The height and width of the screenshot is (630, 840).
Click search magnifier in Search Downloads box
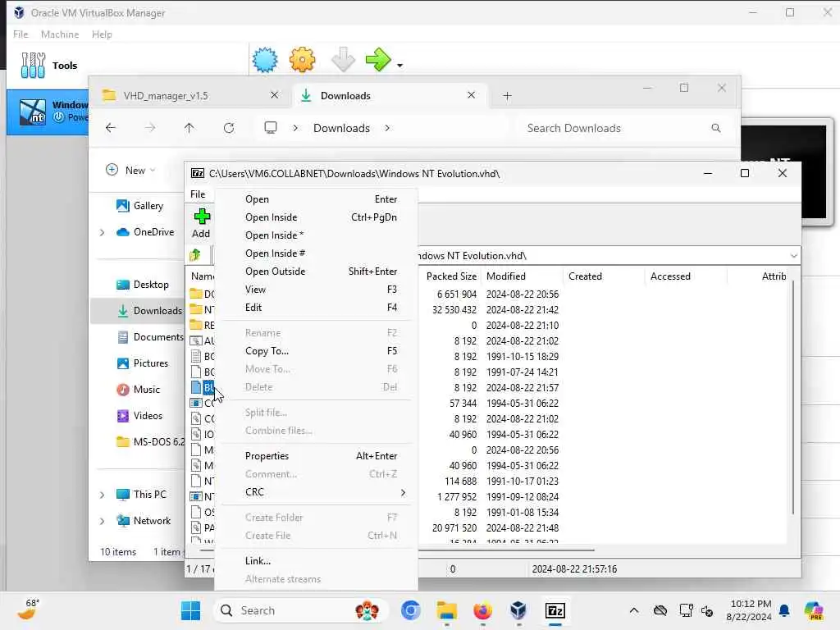[715, 128]
